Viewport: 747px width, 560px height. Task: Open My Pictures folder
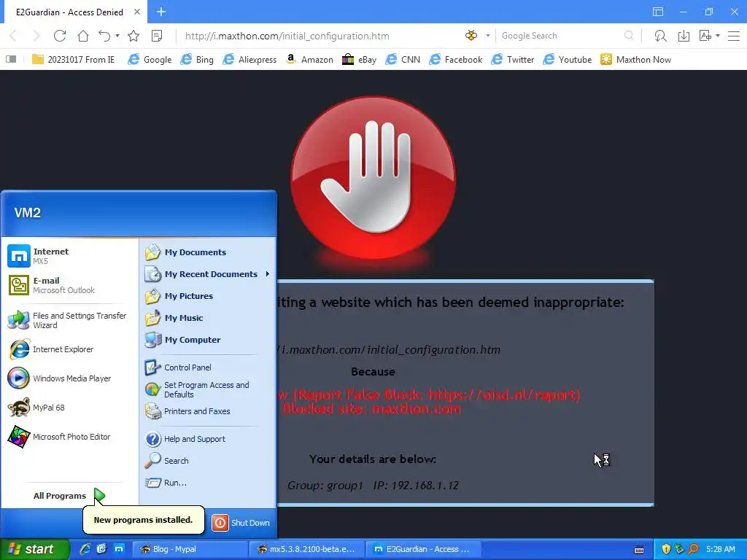pyautogui.click(x=208, y=296)
